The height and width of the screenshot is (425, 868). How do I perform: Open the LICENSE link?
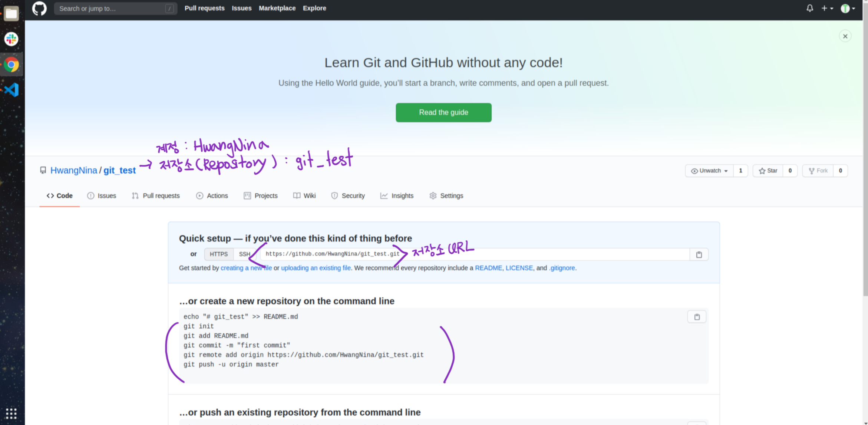(x=519, y=268)
